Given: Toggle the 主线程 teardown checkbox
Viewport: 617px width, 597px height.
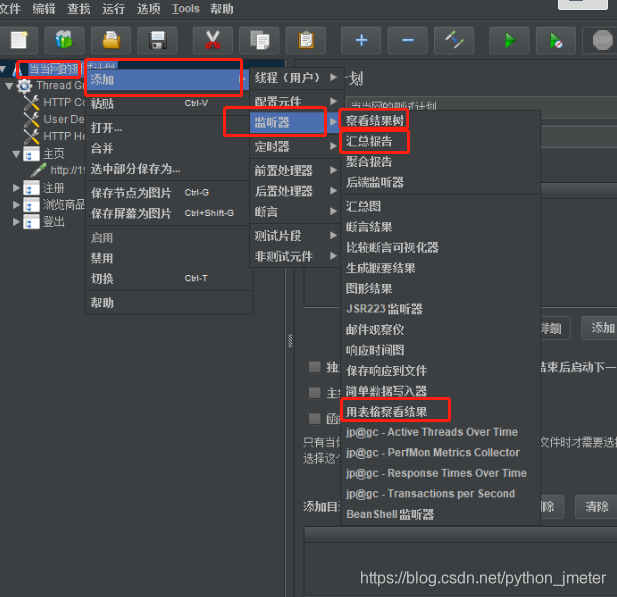Looking at the screenshot, I should tap(314, 392).
